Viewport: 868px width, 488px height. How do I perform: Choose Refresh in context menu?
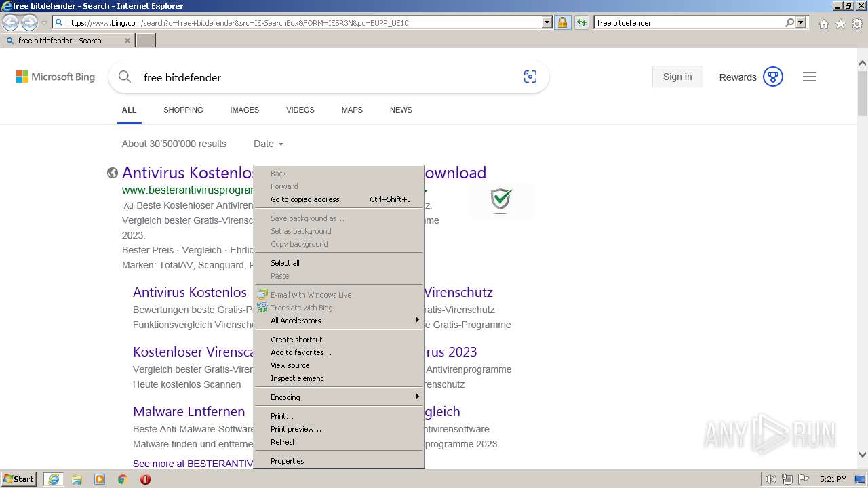[x=339, y=442]
